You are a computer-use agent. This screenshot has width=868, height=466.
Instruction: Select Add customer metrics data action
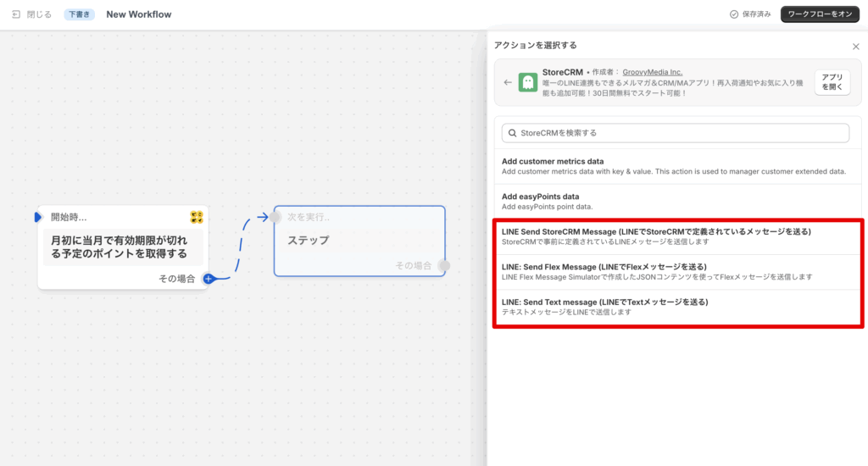675,166
